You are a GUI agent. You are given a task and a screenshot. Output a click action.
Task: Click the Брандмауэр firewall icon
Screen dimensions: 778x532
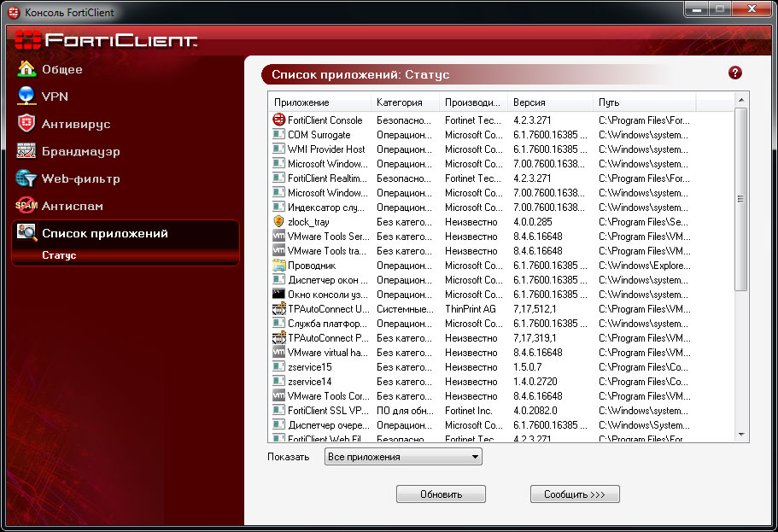26,150
